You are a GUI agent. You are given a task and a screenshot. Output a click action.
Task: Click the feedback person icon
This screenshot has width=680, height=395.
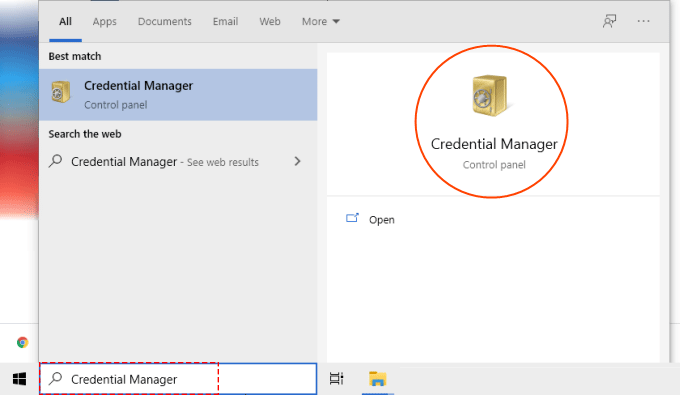coord(609,21)
